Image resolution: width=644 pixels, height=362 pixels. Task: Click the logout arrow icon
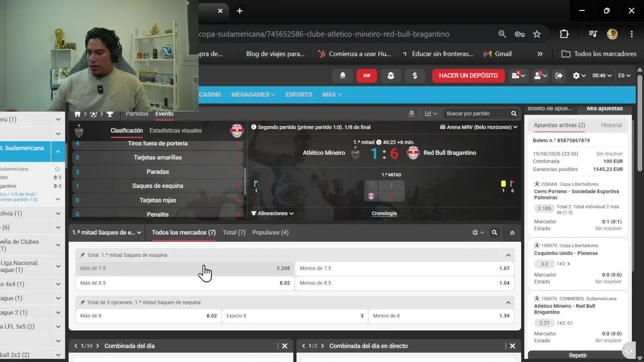coord(559,75)
